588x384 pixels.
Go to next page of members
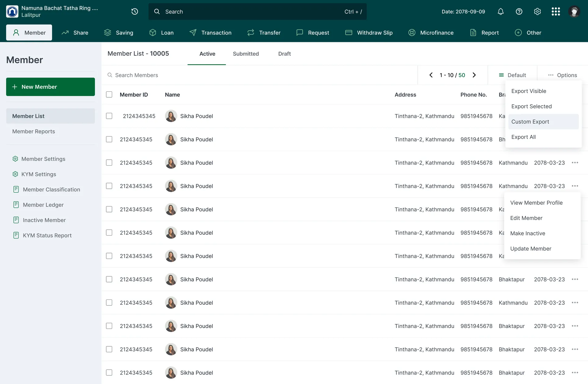(x=474, y=75)
